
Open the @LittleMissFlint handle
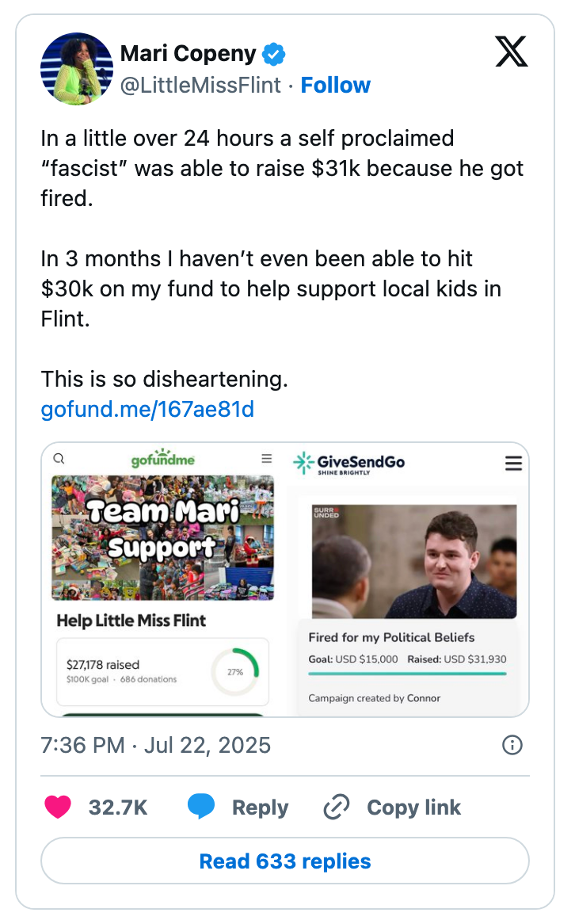pyautogui.click(x=200, y=85)
